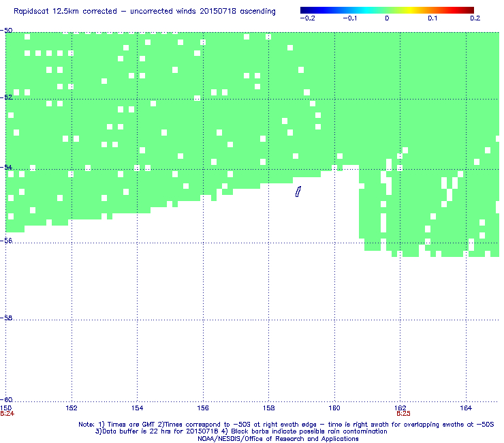The width and height of the screenshot is (504, 443).
Task: Click the note line about GMT times
Action: pyautogui.click(x=286, y=425)
